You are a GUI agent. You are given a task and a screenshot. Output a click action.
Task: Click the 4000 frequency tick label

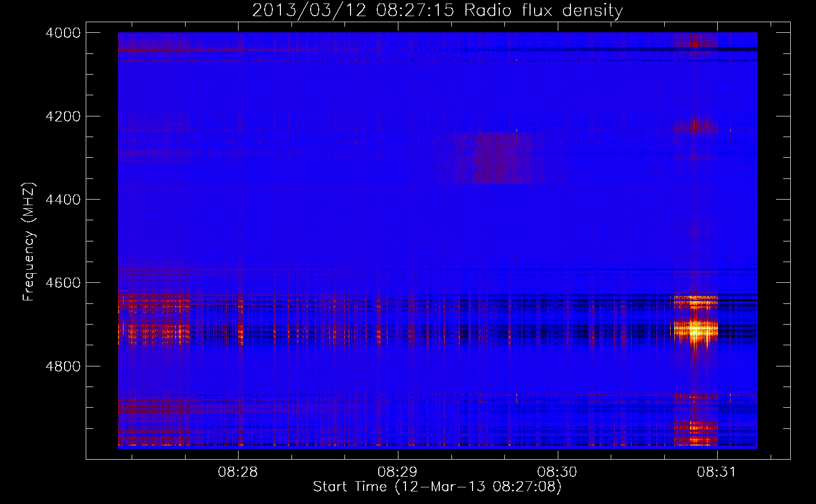pyautogui.click(x=63, y=33)
